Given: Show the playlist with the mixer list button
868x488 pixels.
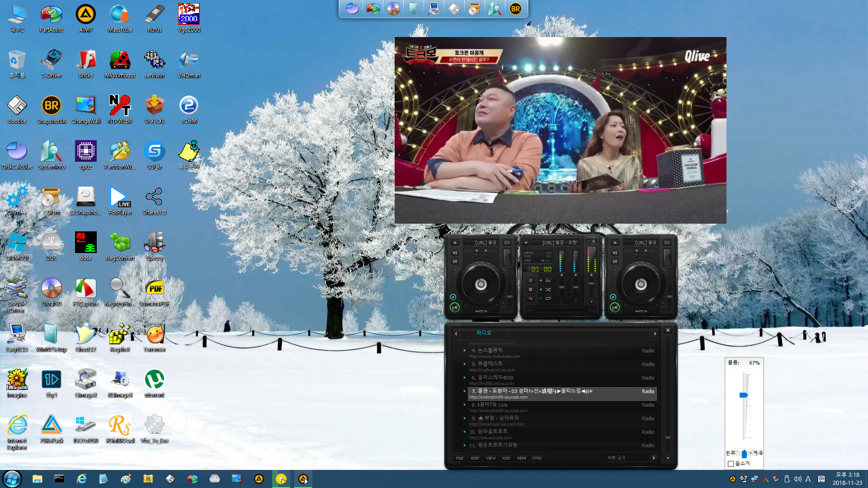Looking at the screenshot, I should [530, 281].
